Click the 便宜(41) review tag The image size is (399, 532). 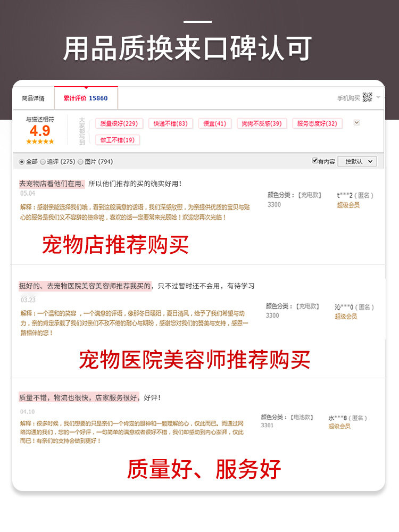pos(215,124)
